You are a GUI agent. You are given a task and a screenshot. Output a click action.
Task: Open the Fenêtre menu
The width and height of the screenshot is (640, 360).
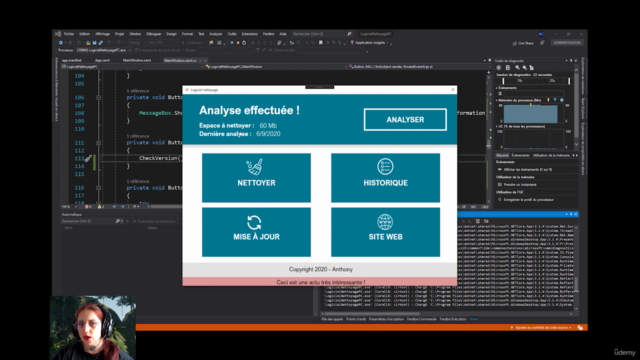click(x=269, y=34)
